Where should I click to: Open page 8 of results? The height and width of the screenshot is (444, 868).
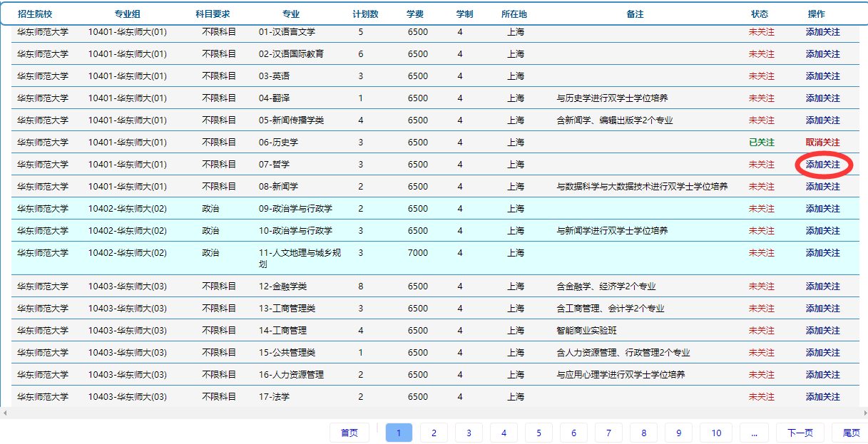[643, 433]
